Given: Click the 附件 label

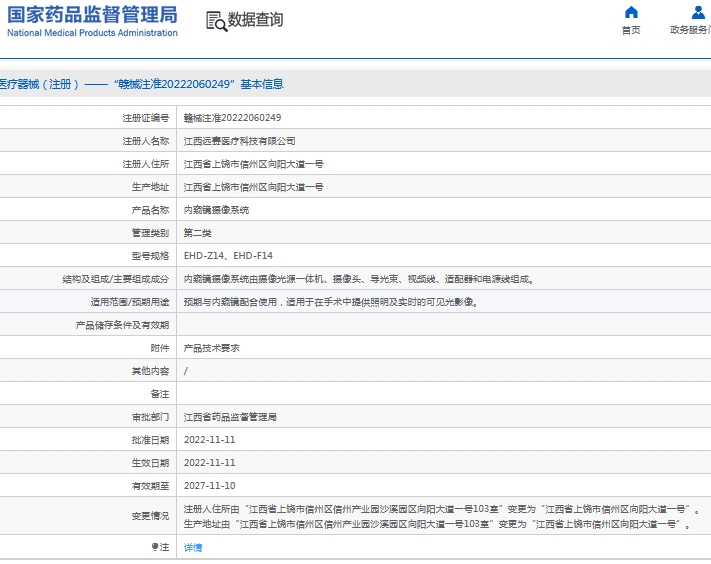Looking at the screenshot, I should 160,348.
